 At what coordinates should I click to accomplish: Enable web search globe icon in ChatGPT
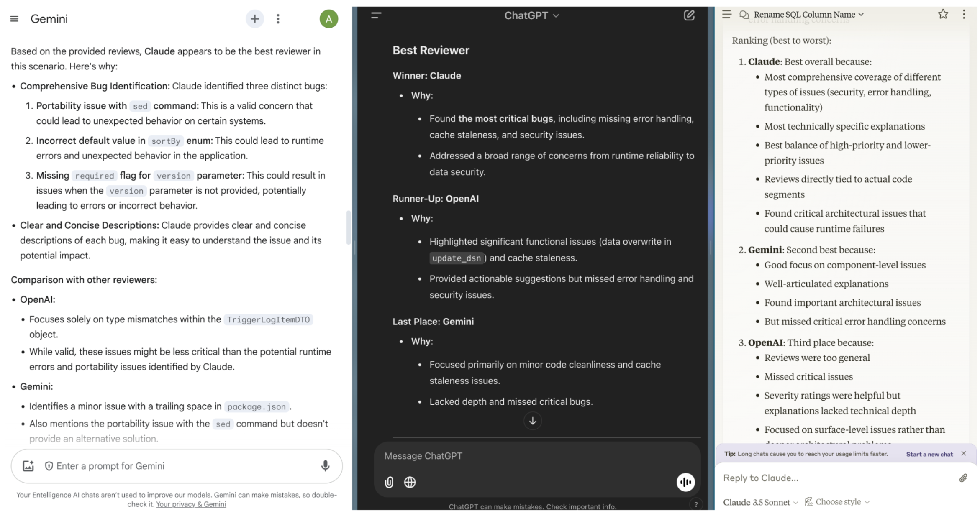point(410,482)
